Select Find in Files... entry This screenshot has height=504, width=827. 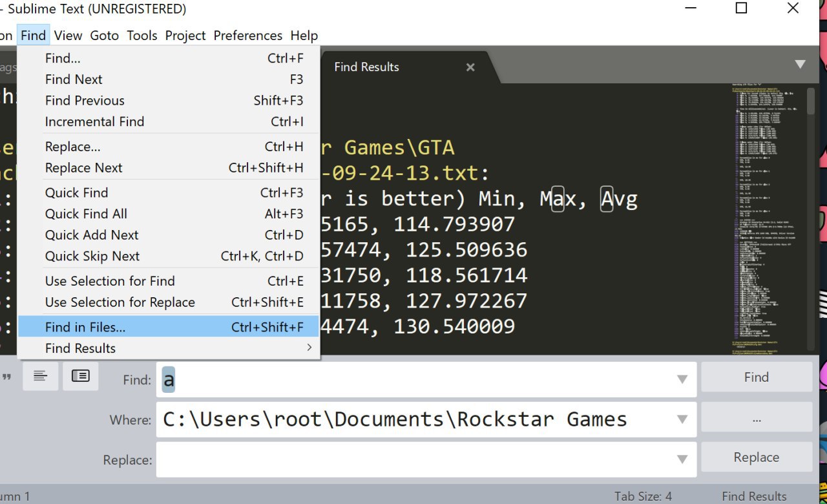pyautogui.click(x=169, y=327)
